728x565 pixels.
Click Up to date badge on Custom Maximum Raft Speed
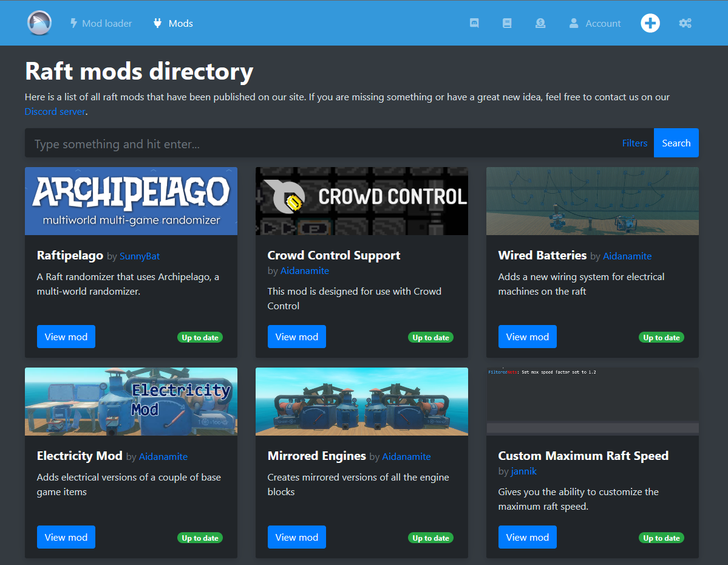point(662,538)
